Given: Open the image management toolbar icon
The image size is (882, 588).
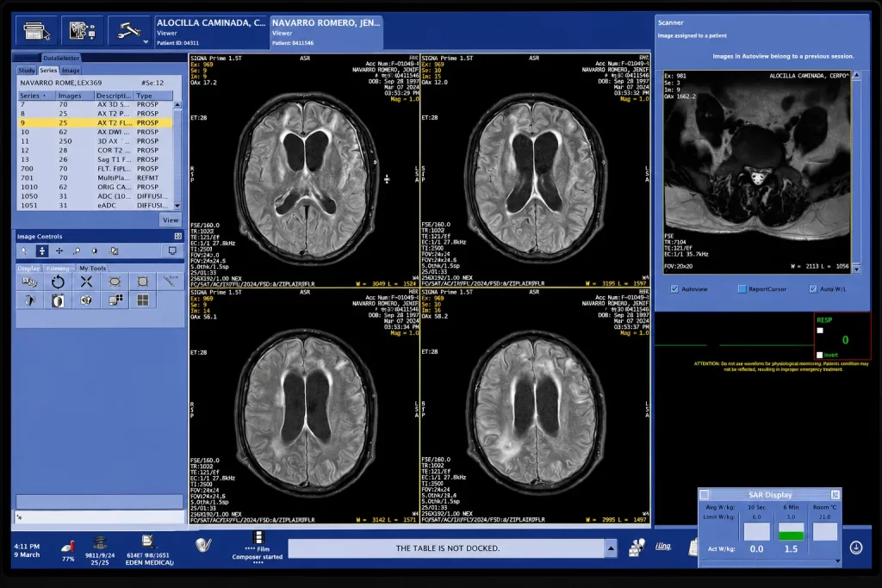Looking at the screenshot, I should coord(82,31).
